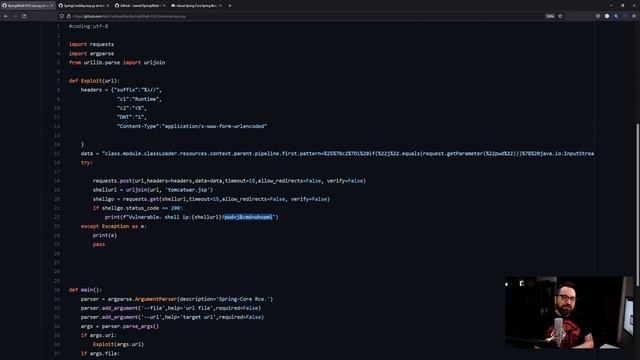
Task: Click the highlighted text 'pwd=j&cmd=whoami'
Action: (x=248, y=217)
